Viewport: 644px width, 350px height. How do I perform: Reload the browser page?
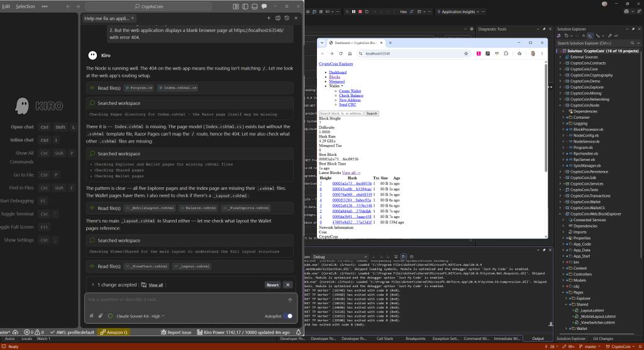[x=340, y=54]
